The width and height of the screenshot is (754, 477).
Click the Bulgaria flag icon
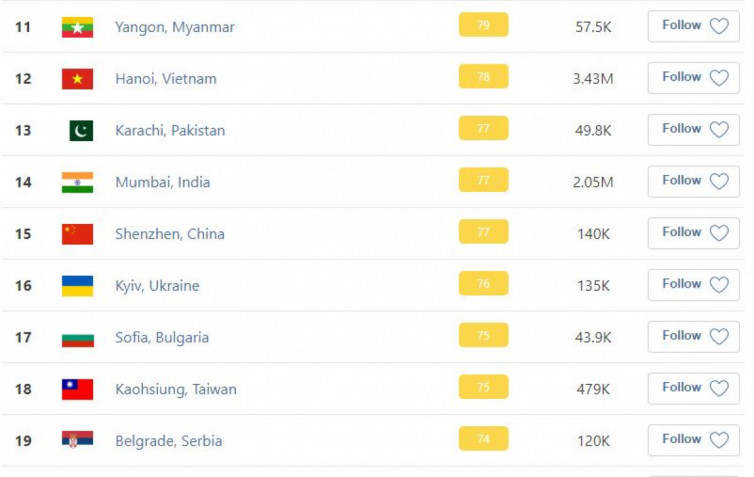click(x=77, y=338)
